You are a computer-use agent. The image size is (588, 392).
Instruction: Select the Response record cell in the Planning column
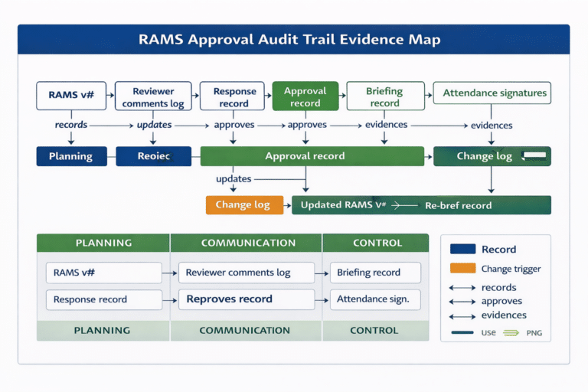104,299
